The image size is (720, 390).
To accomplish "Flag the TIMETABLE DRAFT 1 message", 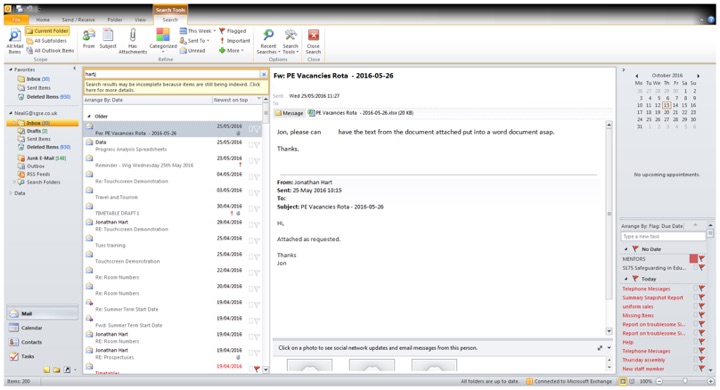I will pos(257,209).
